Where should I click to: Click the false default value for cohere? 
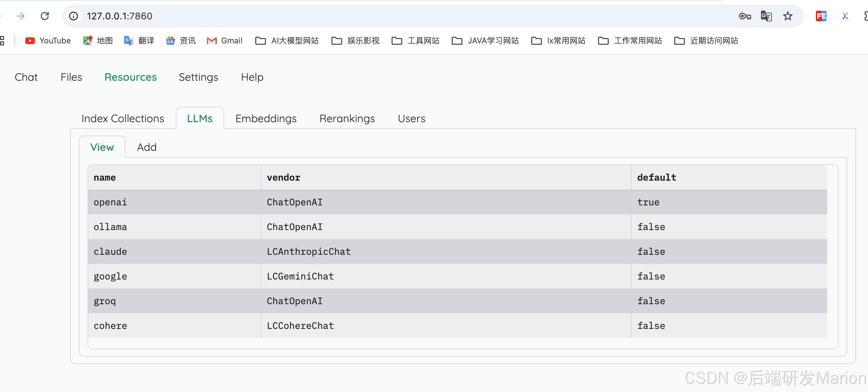click(x=729, y=326)
